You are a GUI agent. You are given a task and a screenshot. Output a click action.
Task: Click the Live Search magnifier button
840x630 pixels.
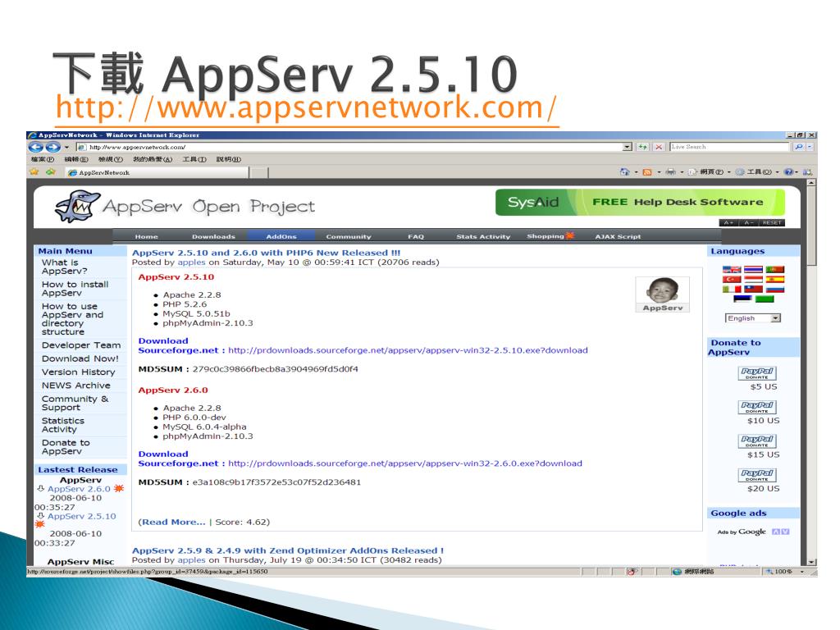[x=799, y=147]
